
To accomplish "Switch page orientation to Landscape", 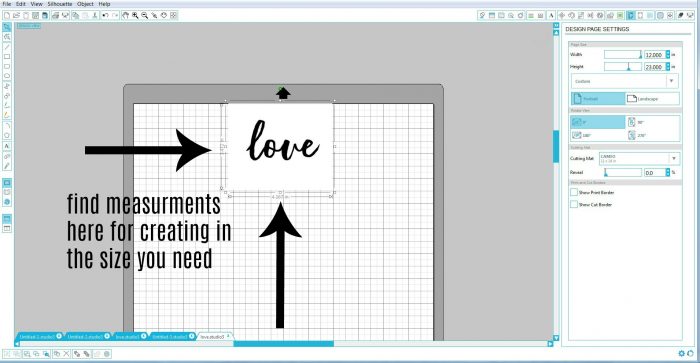I will pyautogui.click(x=652, y=99).
